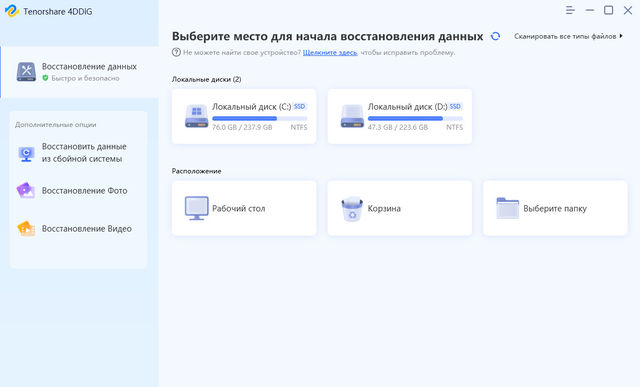Click the green shield icon next to Быстро и безопасно
The height and width of the screenshot is (387, 640).
(x=45, y=78)
